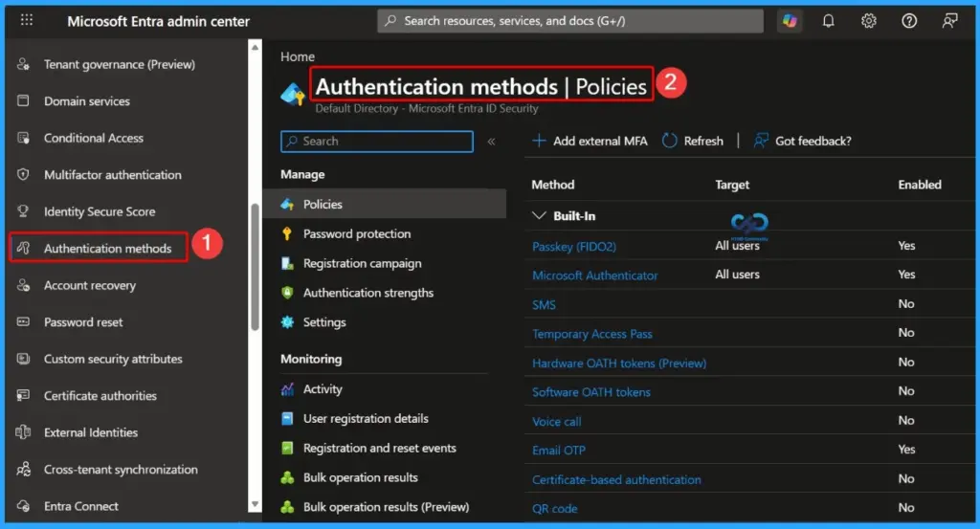Click the Password reset icon
The height and width of the screenshot is (529, 980).
[x=23, y=321]
